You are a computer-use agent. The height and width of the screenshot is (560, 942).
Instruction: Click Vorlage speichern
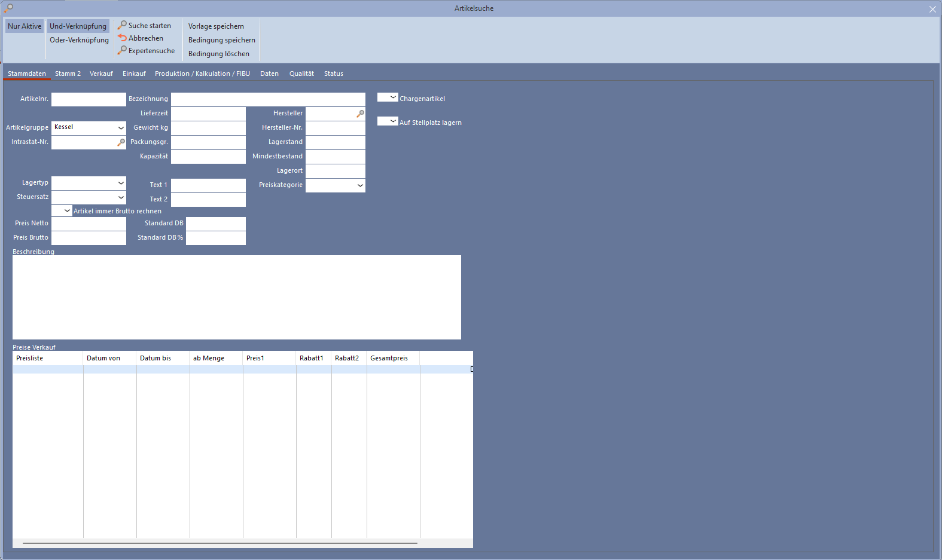[216, 26]
